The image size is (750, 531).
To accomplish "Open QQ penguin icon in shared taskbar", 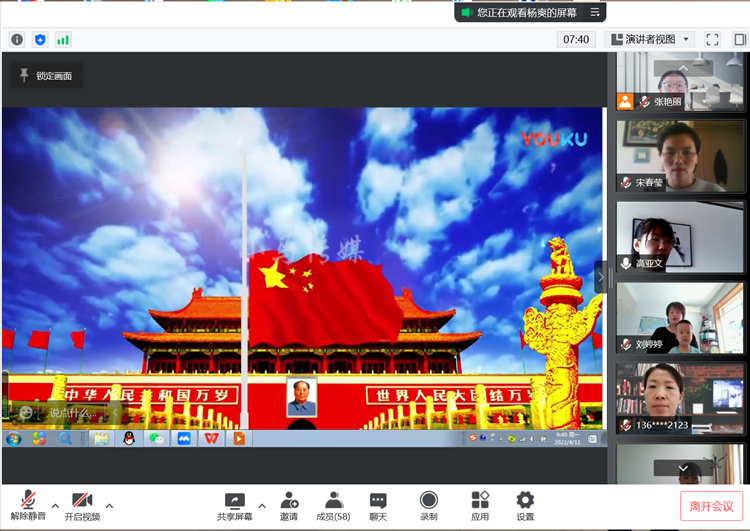I will point(129,438).
